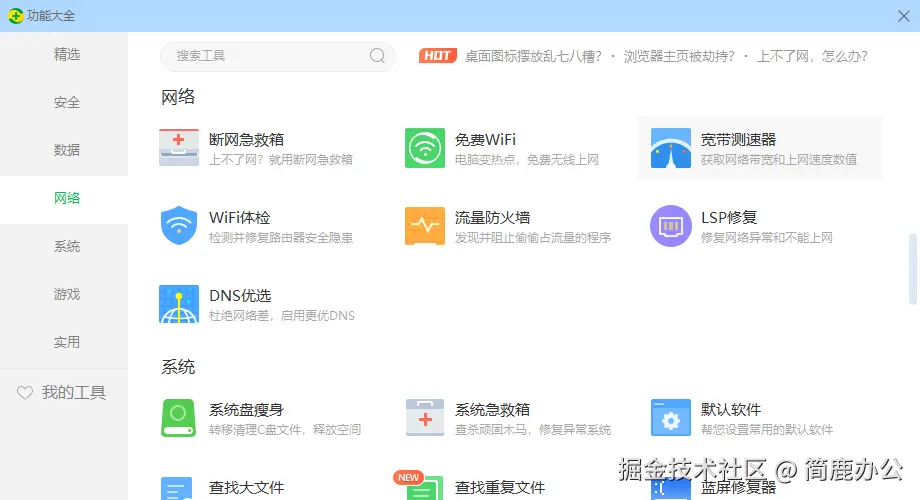Open the 默认软件 gear window icon
This screenshot has width=920, height=500.
671,418
